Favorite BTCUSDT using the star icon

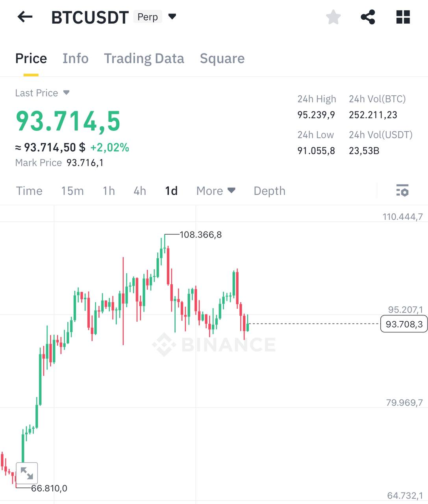pyautogui.click(x=334, y=17)
